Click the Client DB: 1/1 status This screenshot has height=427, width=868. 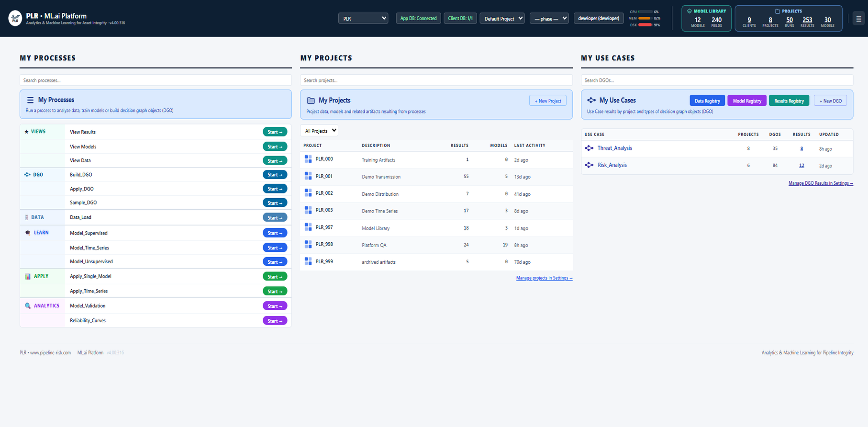pyautogui.click(x=460, y=18)
